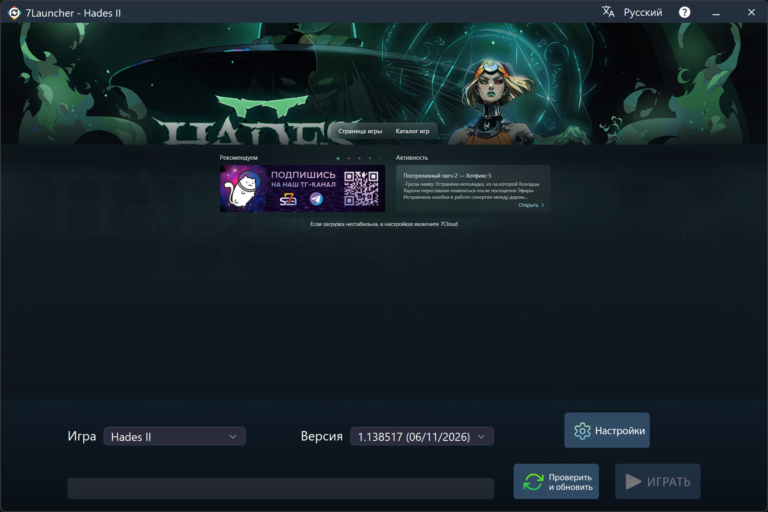
Task: Click the Активность heading
Action: click(412, 158)
